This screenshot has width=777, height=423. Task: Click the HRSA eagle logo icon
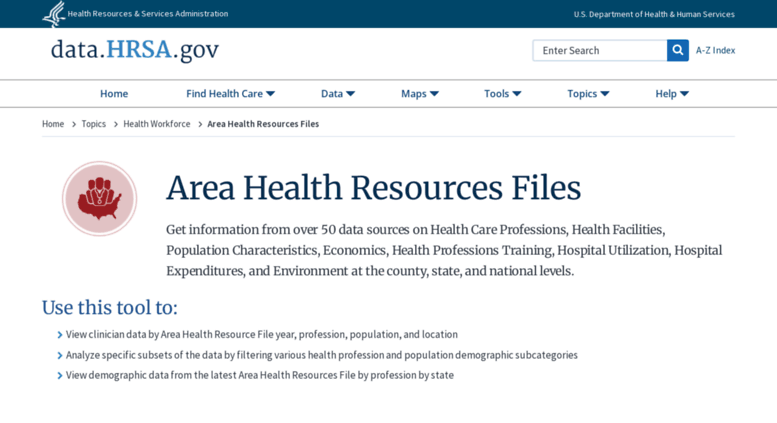[x=54, y=14]
